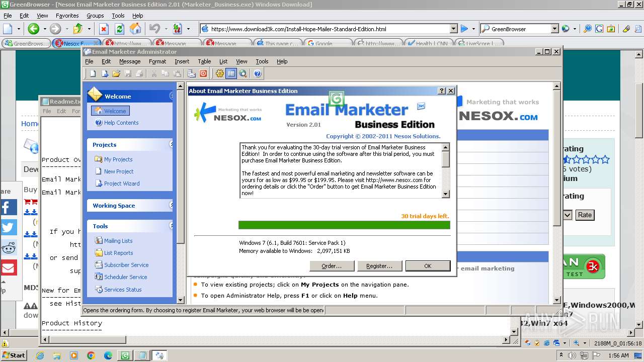
Task: Switch to the Google browser tab
Action: coord(328,43)
